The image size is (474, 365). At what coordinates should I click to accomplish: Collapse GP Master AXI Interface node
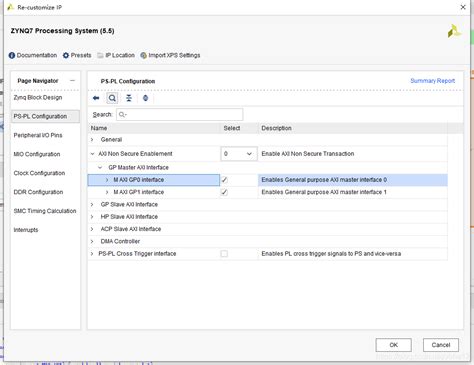coord(100,168)
